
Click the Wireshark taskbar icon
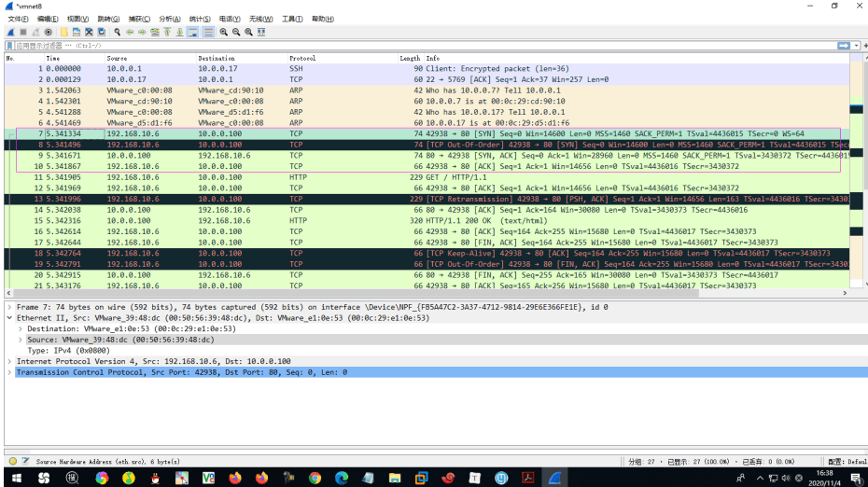(554, 478)
